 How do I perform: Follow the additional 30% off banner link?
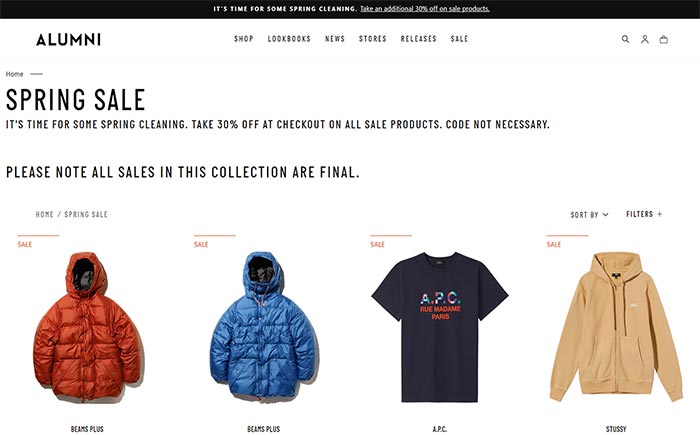(x=425, y=8)
